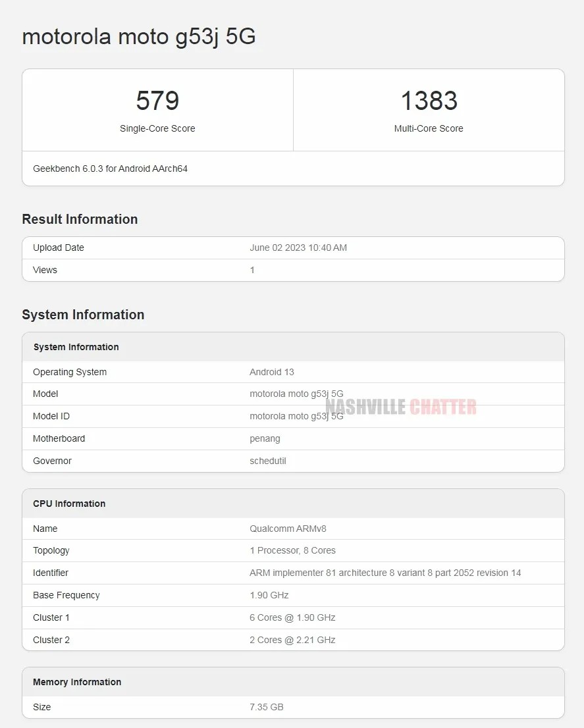Select the motherboard value 'penang'
The height and width of the screenshot is (728, 584).
click(265, 439)
